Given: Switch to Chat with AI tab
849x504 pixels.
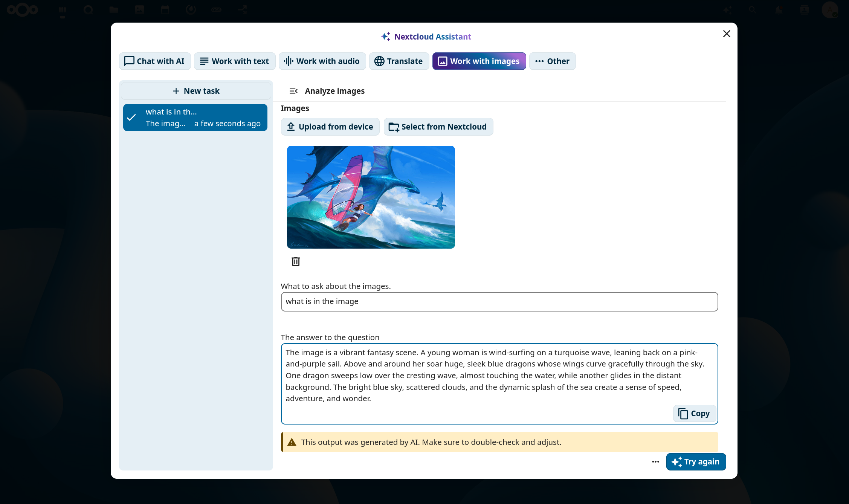Looking at the screenshot, I should pyautogui.click(x=155, y=61).
